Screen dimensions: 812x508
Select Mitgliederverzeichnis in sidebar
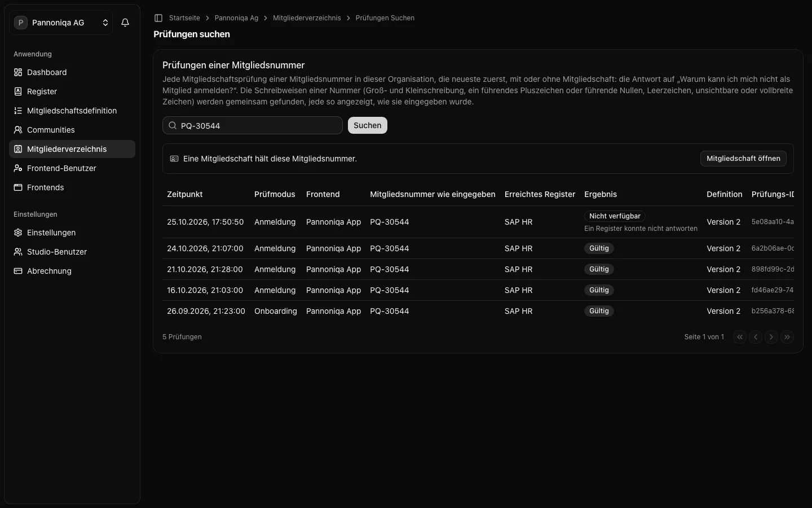coord(72,149)
